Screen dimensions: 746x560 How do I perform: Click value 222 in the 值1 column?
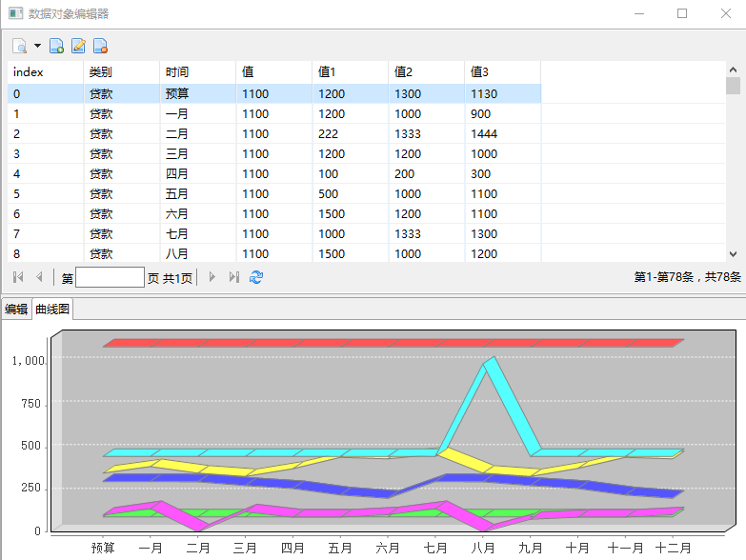(329, 134)
